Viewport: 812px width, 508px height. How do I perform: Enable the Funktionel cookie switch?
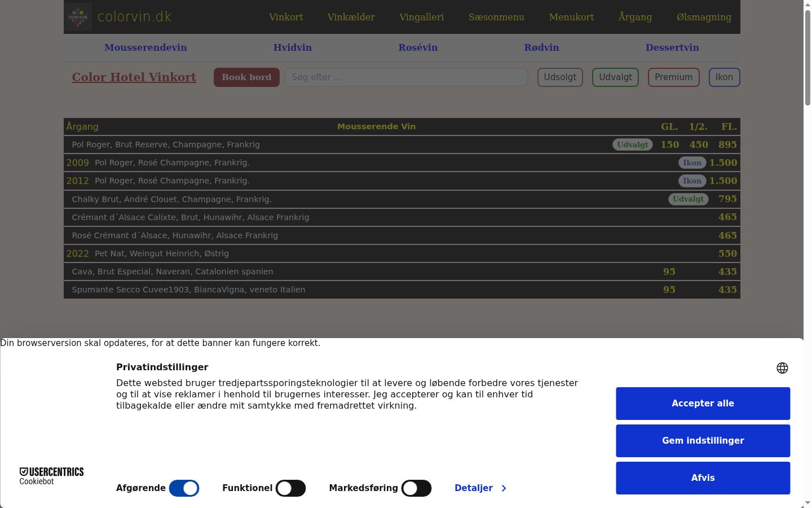coord(290,488)
